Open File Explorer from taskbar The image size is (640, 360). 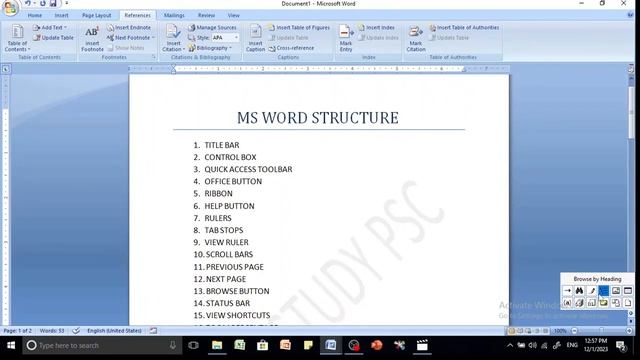tap(217, 345)
